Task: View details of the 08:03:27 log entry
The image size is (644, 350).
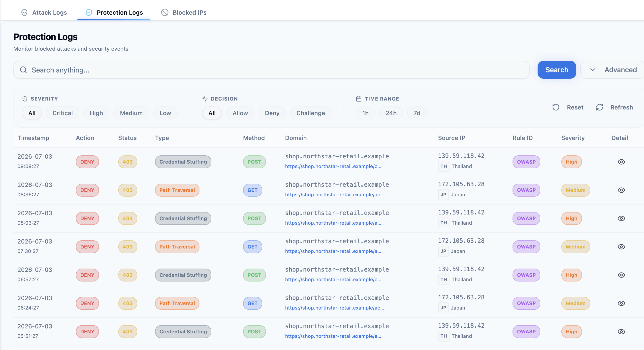Action: tap(621, 218)
